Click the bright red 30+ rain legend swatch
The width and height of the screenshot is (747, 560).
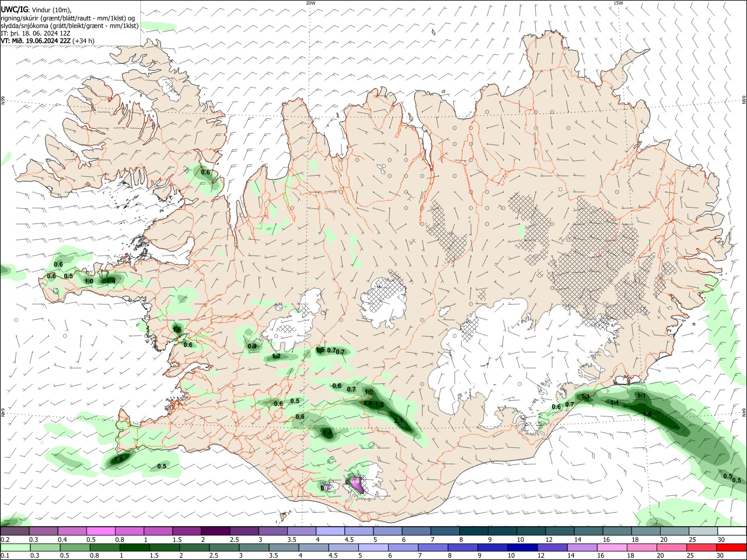[x=731, y=548]
